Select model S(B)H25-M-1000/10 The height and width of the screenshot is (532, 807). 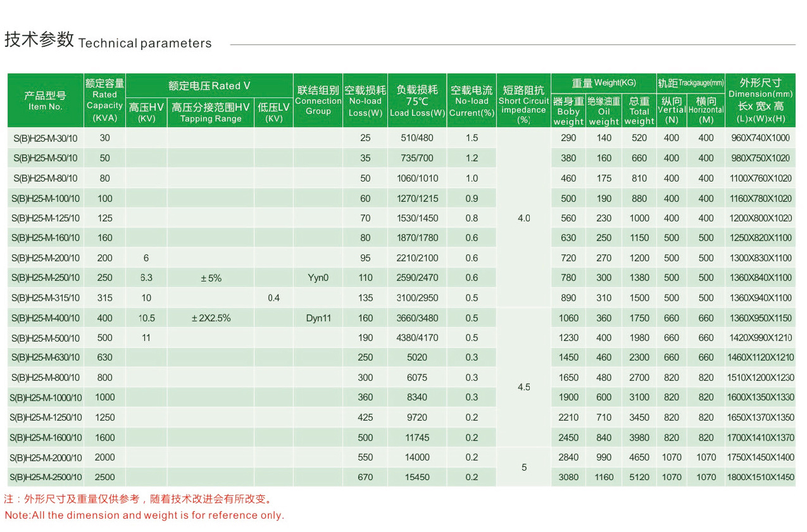[46, 397]
